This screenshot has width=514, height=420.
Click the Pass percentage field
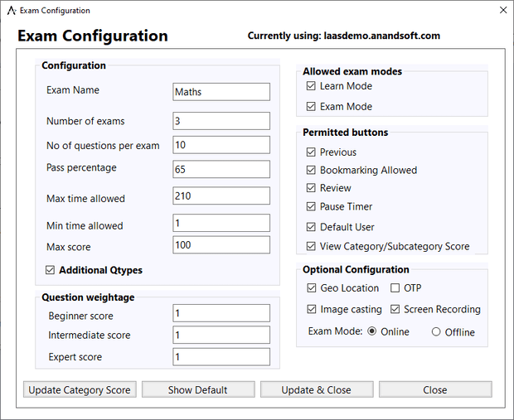221,169
